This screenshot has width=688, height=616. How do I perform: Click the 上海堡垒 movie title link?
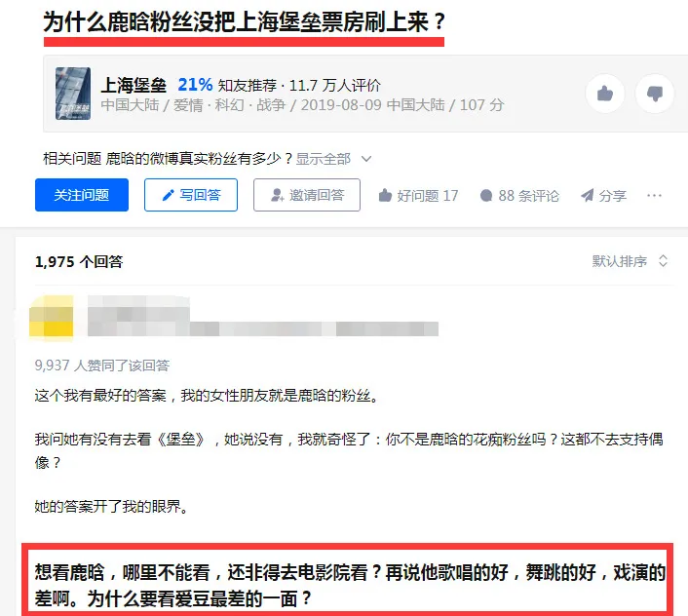click(x=134, y=85)
